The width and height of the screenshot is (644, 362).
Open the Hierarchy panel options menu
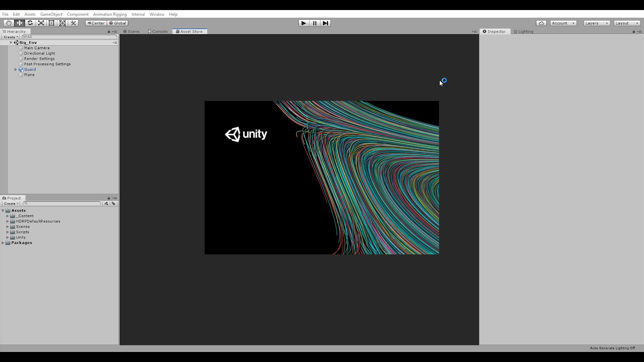point(115,32)
